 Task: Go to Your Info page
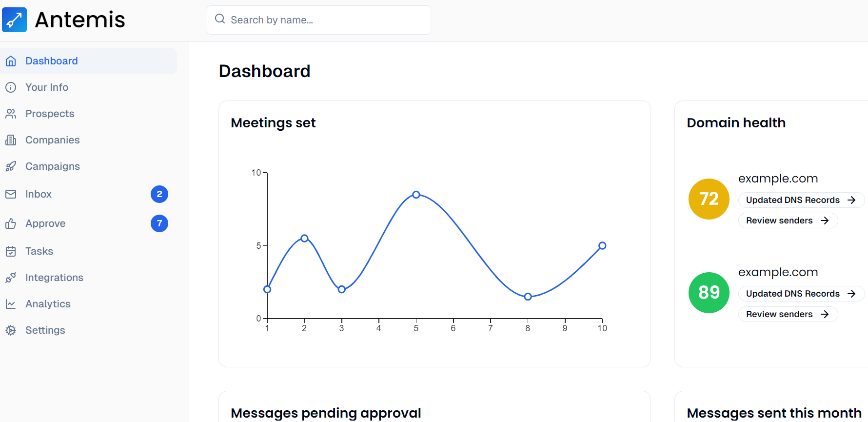tap(47, 87)
